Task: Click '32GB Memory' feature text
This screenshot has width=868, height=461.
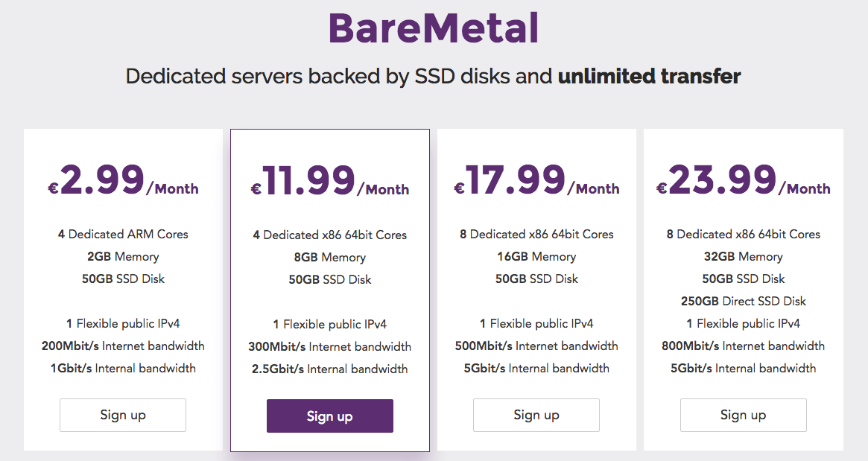Action: pos(744,257)
